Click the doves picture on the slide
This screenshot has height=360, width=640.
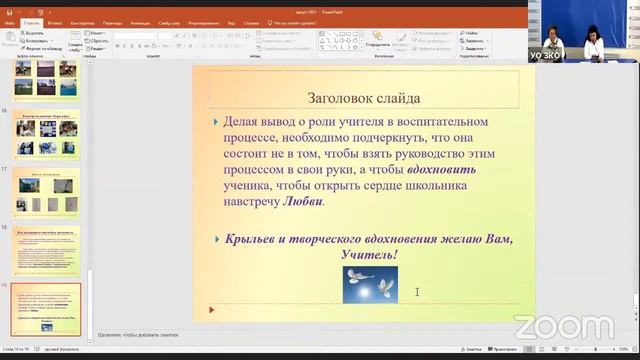click(x=370, y=285)
